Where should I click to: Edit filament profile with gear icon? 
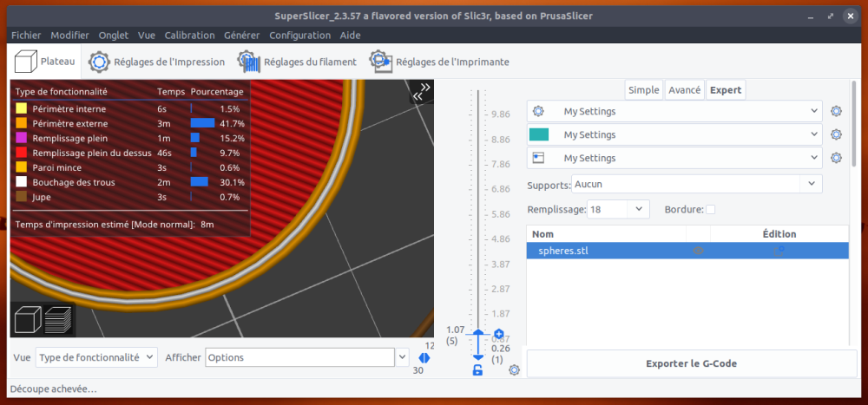(x=836, y=134)
